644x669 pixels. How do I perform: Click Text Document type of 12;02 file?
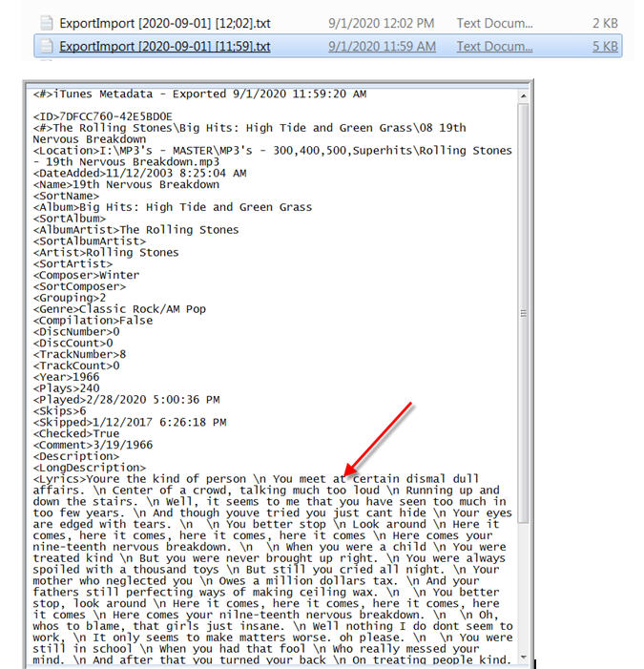[x=495, y=23]
